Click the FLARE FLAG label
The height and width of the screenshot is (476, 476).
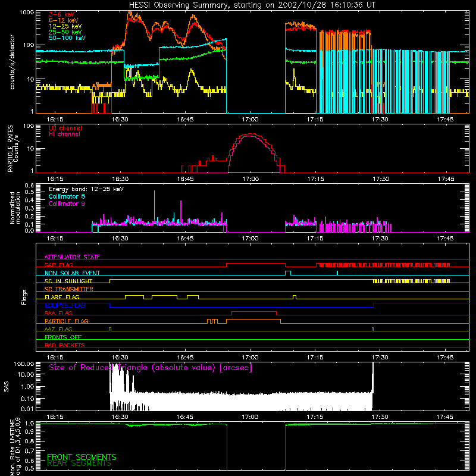coord(62,297)
